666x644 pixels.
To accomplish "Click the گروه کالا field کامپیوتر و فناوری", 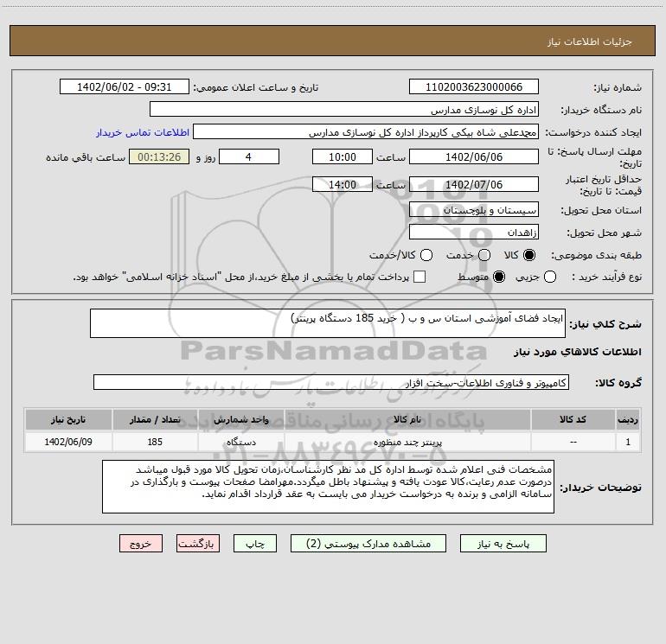I will pyautogui.click(x=331, y=382).
